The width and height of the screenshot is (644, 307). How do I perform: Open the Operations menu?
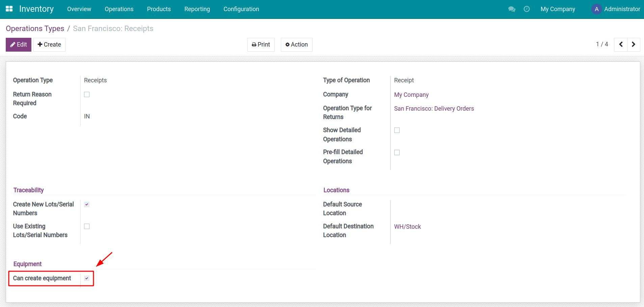tap(119, 9)
